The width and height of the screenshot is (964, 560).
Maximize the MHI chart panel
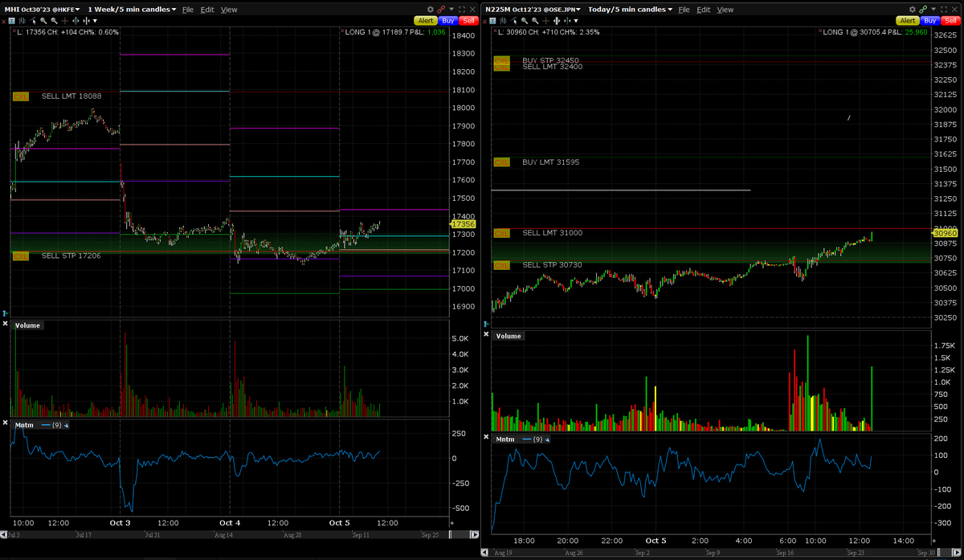point(462,9)
